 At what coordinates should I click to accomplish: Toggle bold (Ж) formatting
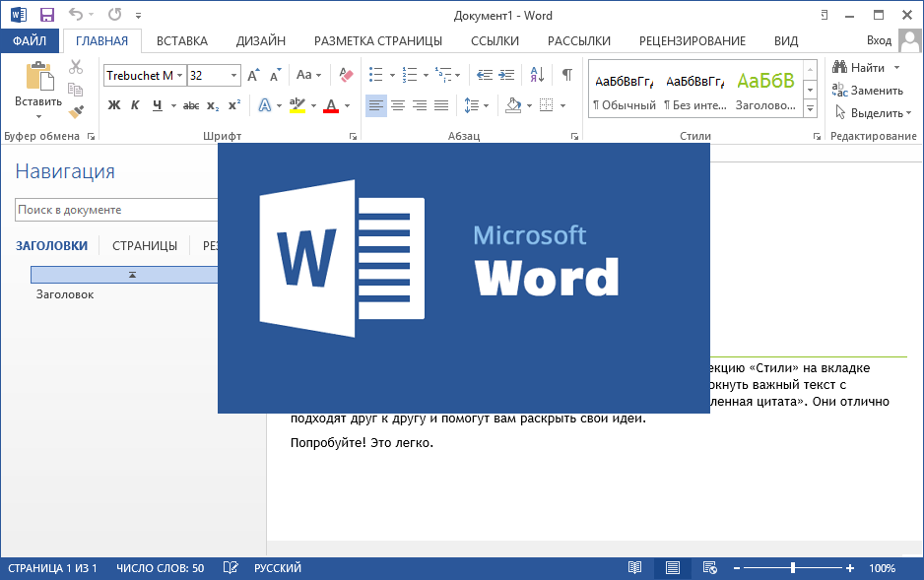tap(114, 105)
